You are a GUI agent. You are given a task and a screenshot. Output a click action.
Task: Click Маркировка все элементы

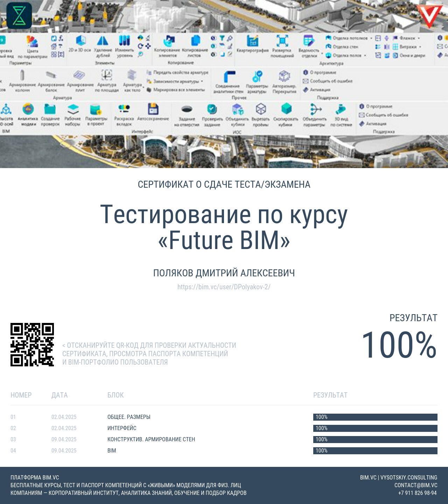(176, 90)
